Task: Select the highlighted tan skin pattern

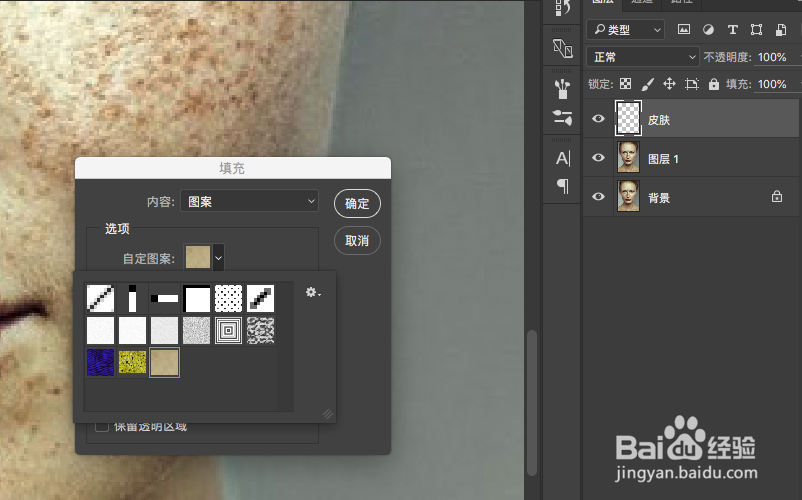Action: tap(164, 362)
